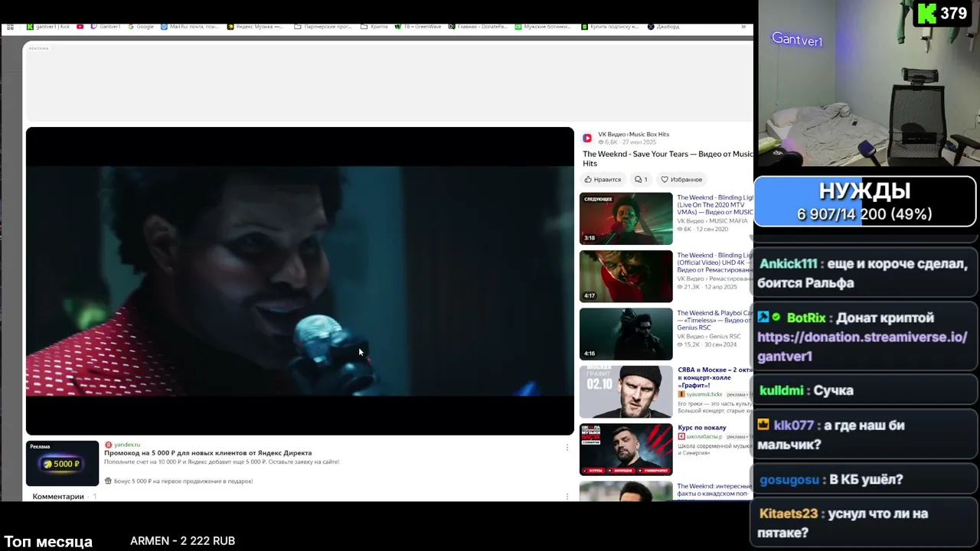Image resolution: width=980 pixels, height=551 pixels.
Task: Open the comments counter button showing 1
Action: (x=641, y=179)
